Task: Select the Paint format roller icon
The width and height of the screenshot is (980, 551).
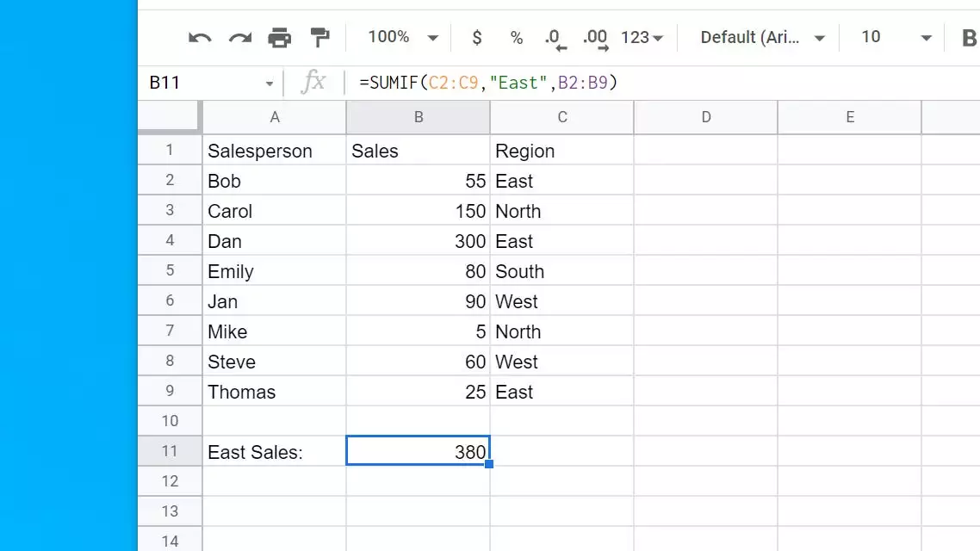Action: tap(319, 38)
